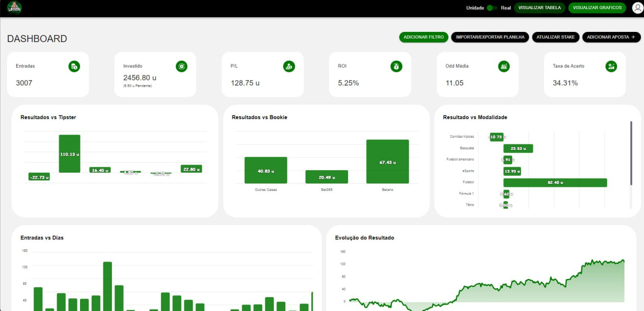Image resolution: width=644 pixels, height=311 pixels.
Task: Click the Evolução do Resultado heading
Action: coord(364,238)
